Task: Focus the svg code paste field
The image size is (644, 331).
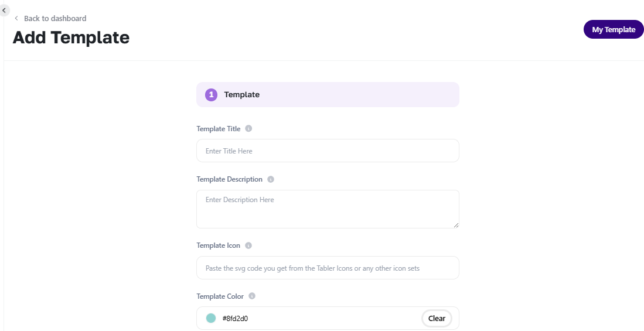Action: tap(328, 268)
